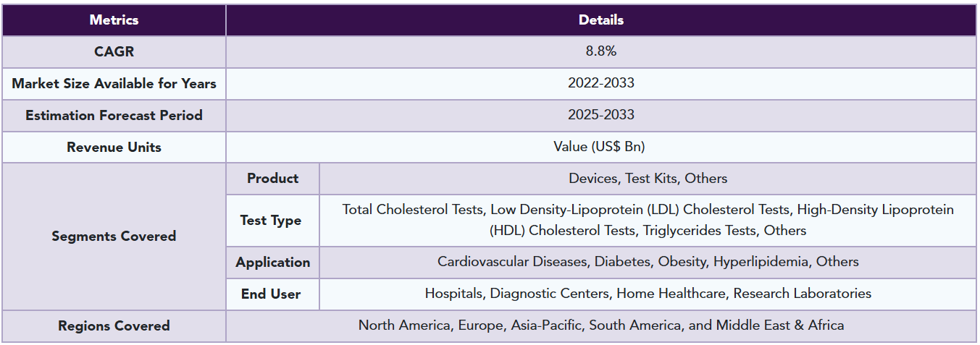The height and width of the screenshot is (345, 980).
Task: Select Market Size Available for Years label
Action: [x=114, y=84]
